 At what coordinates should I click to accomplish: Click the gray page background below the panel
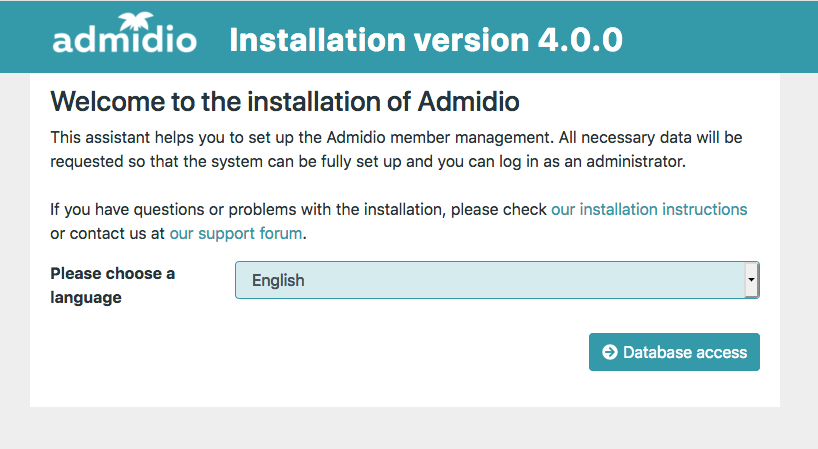point(400,430)
